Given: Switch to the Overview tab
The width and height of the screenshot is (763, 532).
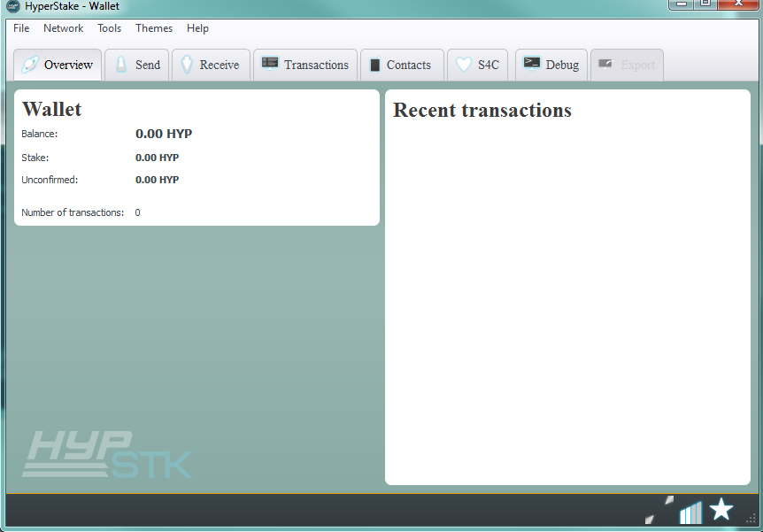Looking at the screenshot, I should click(58, 65).
